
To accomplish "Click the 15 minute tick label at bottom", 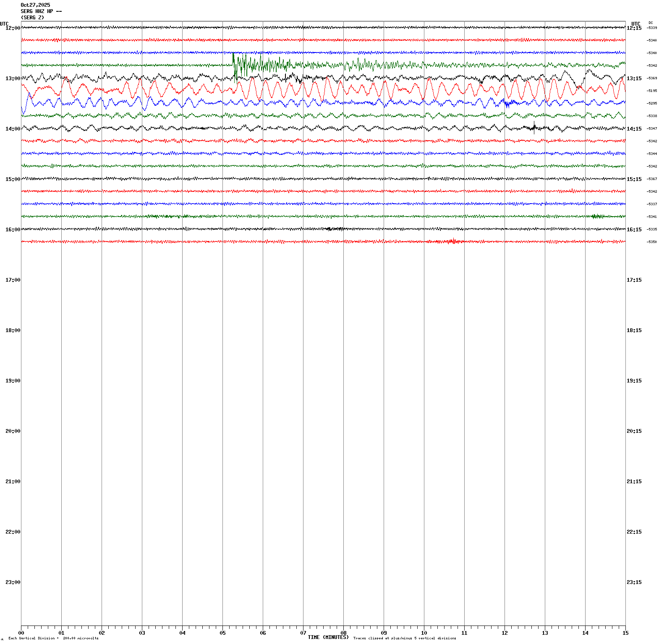I will tap(625, 633).
